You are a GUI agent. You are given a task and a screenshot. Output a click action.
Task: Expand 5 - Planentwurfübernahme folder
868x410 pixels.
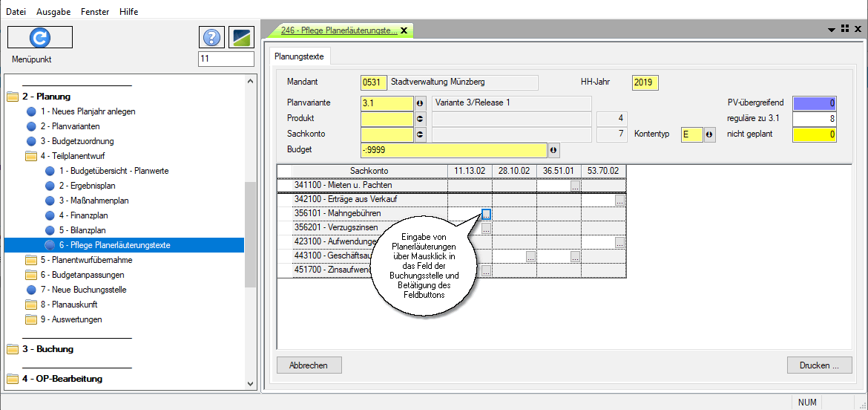pyautogui.click(x=31, y=260)
